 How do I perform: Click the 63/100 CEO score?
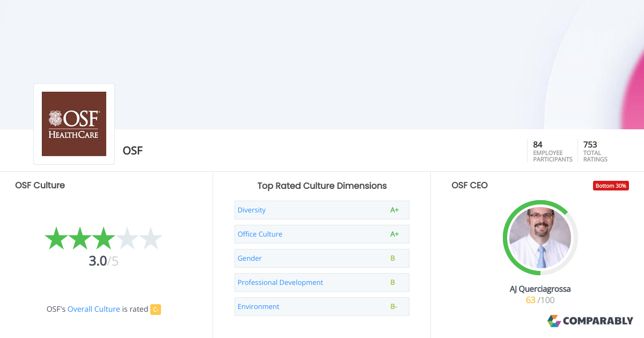pyautogui.click(x=540, y=300)
